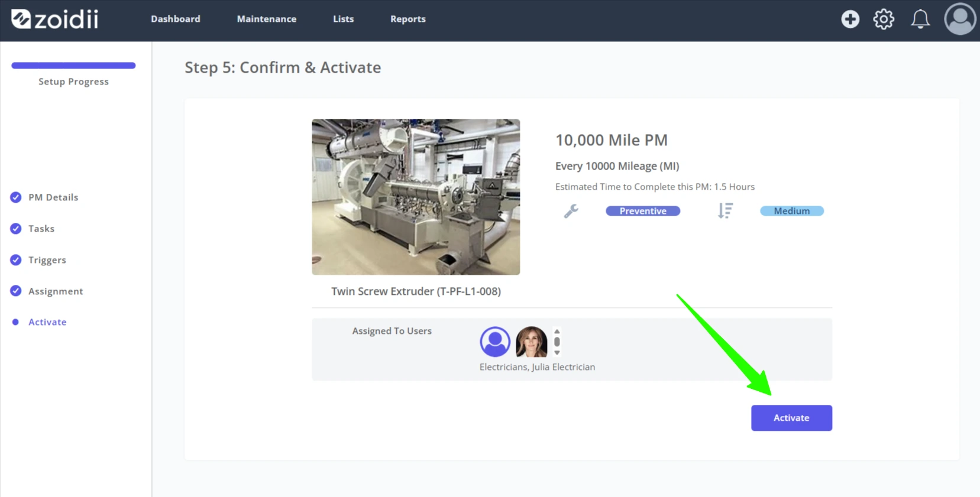The width and height of the screenshot is (980, 497).
Task: Click Julia Electrician's photo
Action: [x=531, y=342]
